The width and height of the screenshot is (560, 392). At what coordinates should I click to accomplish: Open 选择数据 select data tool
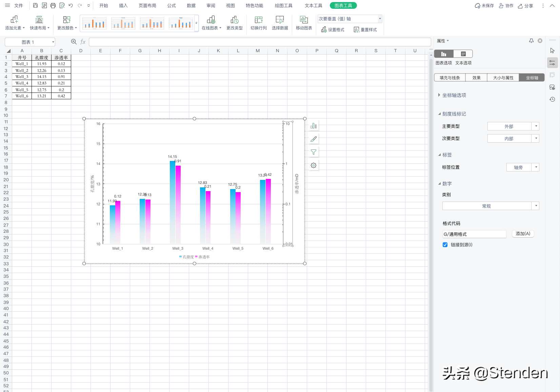click(280, 20)
